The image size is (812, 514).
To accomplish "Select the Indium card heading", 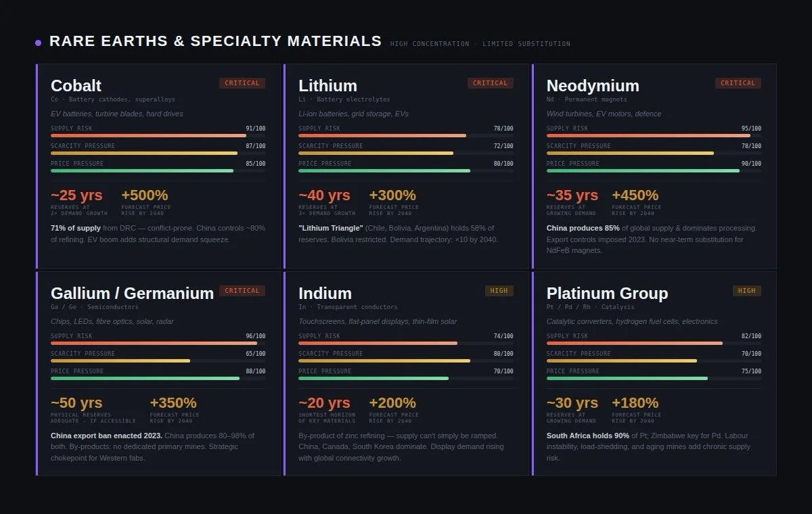I will click(325, 294).
